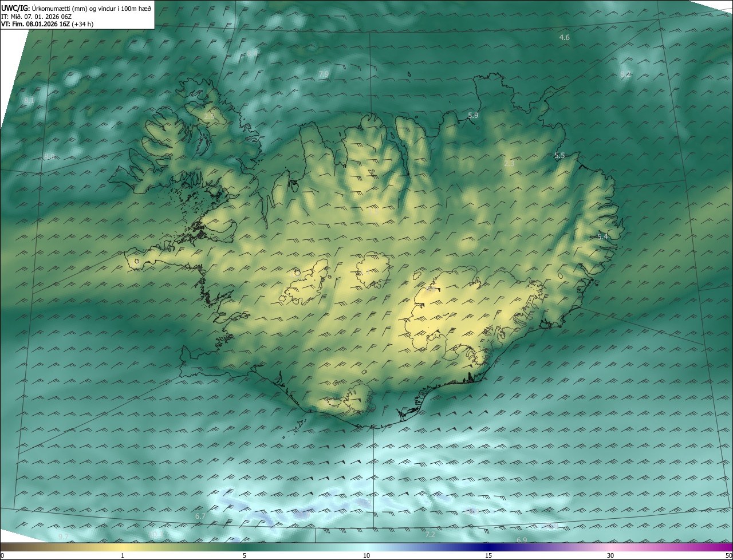Click the colorbar tick label 15

[488, 555]
